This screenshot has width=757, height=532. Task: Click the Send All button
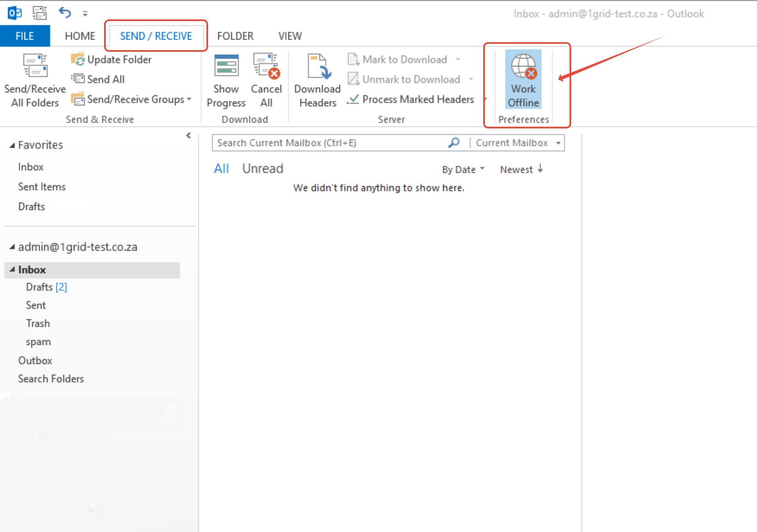98,79
